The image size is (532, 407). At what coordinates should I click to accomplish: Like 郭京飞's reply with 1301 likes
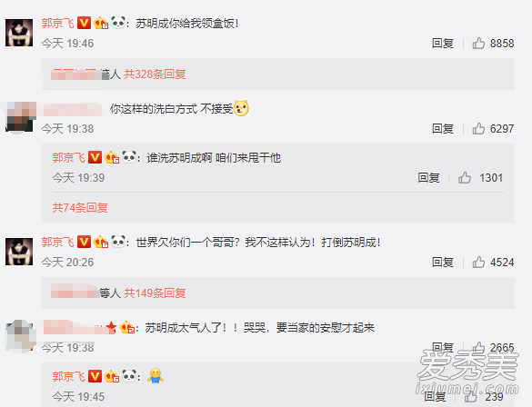click(465, 177)
